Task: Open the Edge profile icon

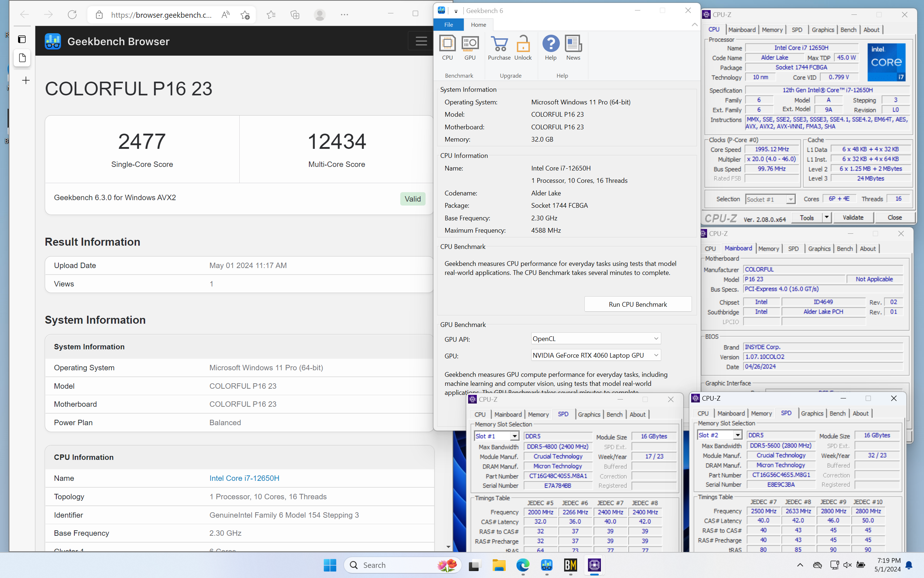Action: (x=319, y=14)
